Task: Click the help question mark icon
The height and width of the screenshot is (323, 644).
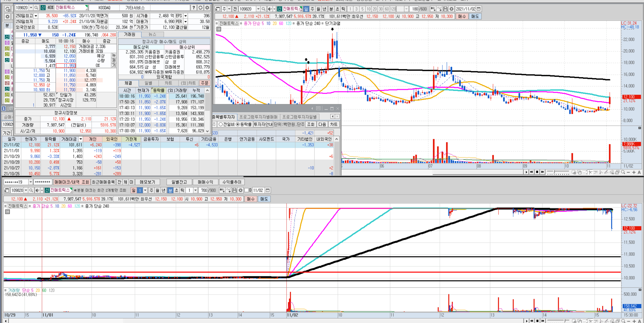Action: coord(194,8)
